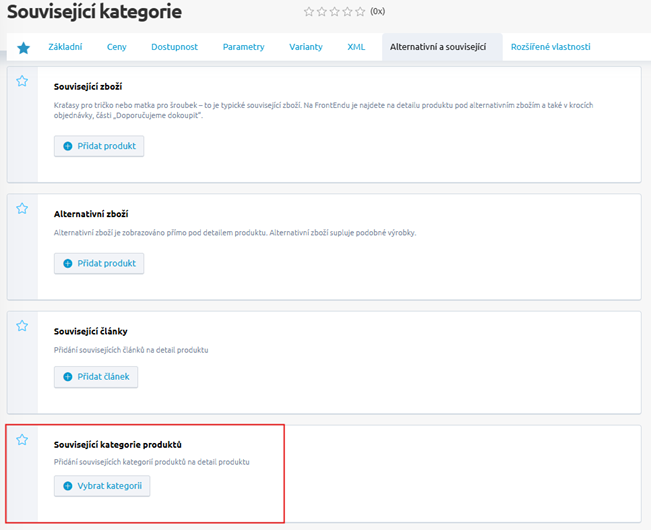Click the filled star favorites tab icon
Viewport: 651px width, 530px height.
pos(23,48)
